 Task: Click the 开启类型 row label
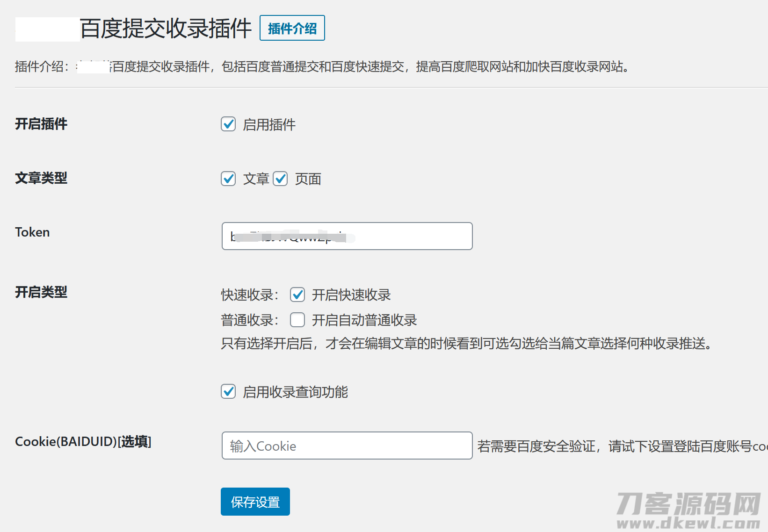(41, 292)
